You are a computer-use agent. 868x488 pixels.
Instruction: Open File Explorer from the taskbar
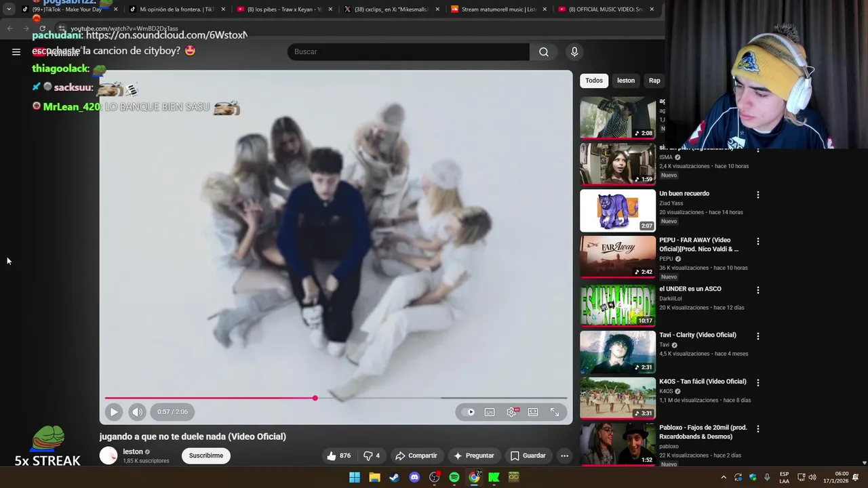(374, 477)
